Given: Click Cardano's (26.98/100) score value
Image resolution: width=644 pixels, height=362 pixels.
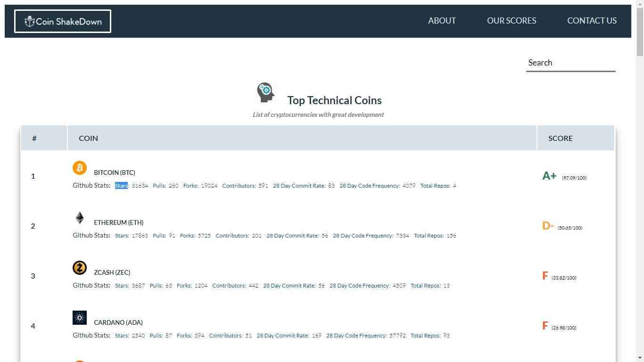Looking at the screenshot, I should 564,328.
